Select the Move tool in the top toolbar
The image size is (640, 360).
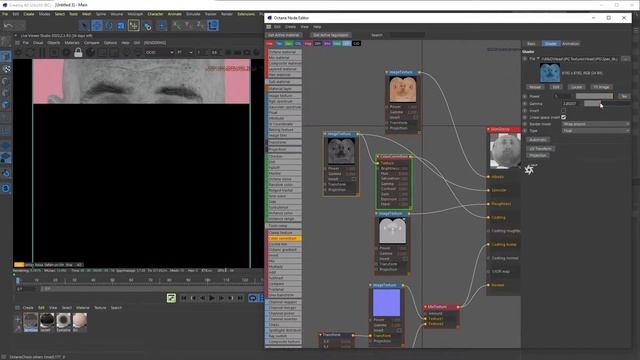click(x=97, y=26)
